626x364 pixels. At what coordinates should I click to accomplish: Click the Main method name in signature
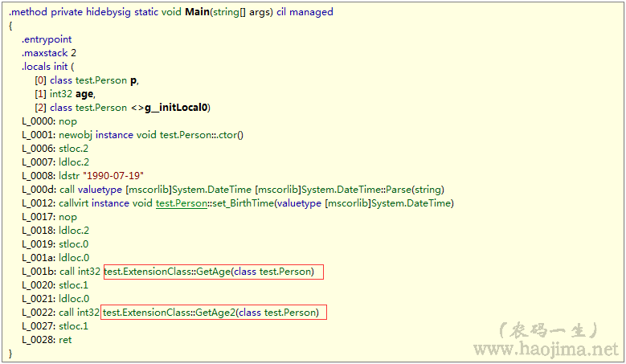197,12
